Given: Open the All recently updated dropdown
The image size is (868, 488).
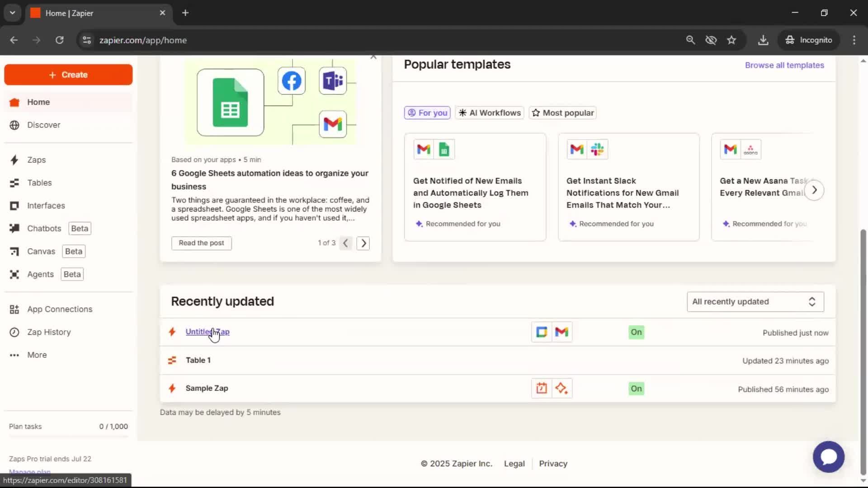Looking at the screenshot, I should 755,302.
